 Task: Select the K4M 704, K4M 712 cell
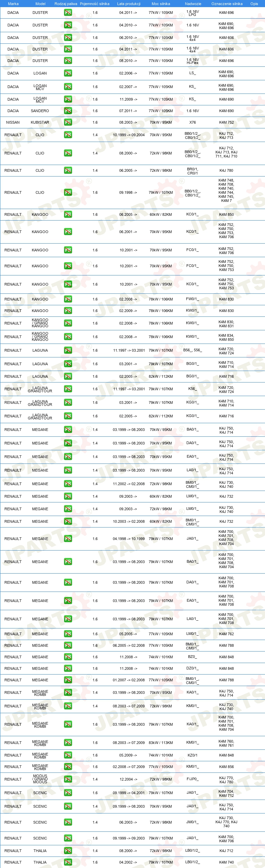[226, 793]
